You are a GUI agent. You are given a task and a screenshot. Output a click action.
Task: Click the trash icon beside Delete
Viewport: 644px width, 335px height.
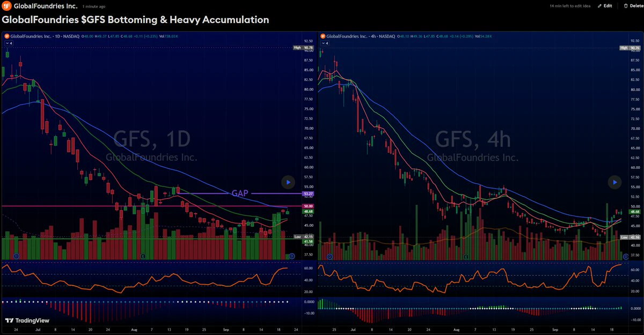coord(626,6)
